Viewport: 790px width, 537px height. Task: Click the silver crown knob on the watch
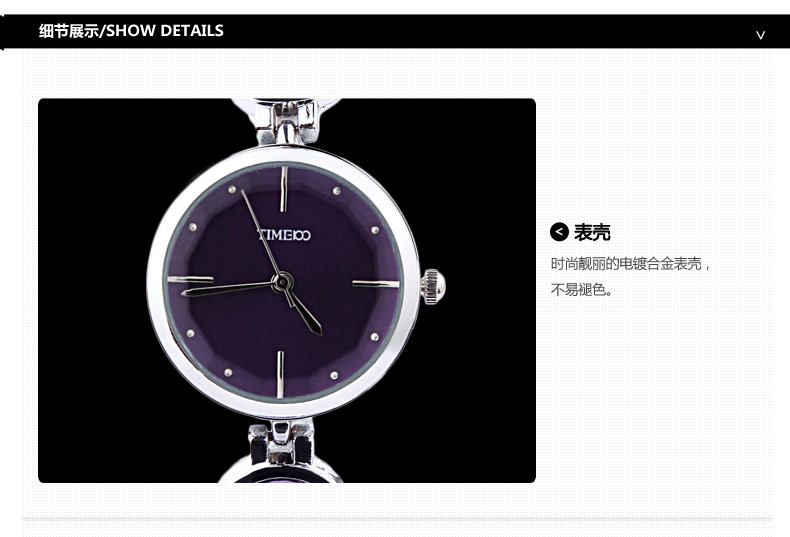[x=433, y=287]
